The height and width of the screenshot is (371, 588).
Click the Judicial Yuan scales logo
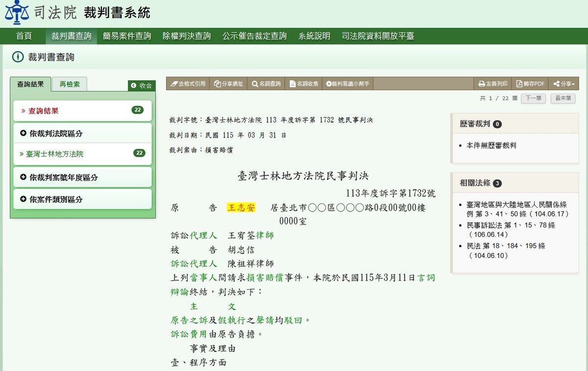point(17,13)
